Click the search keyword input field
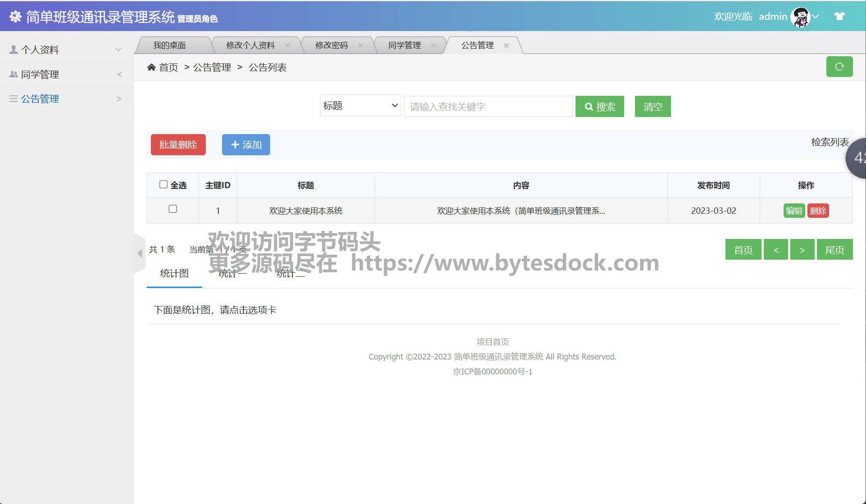Viewport: 866px width, 504px height. pos(488,107)
